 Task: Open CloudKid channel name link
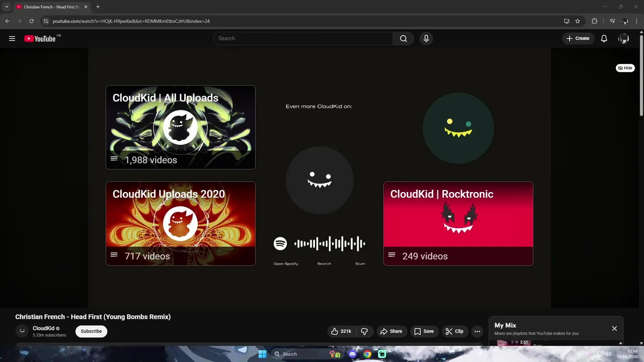44,328
